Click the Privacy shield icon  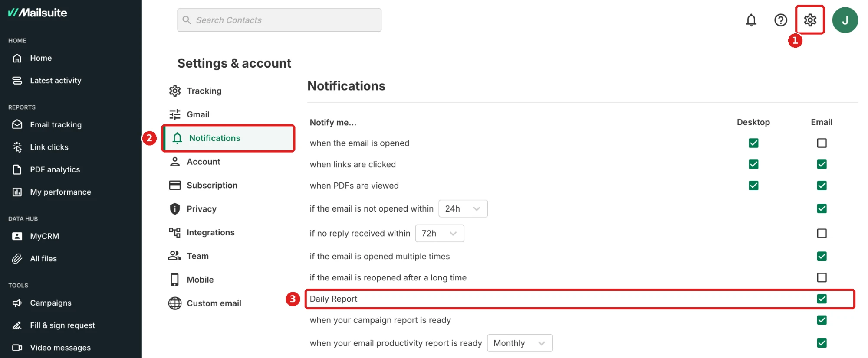[174, 209]
